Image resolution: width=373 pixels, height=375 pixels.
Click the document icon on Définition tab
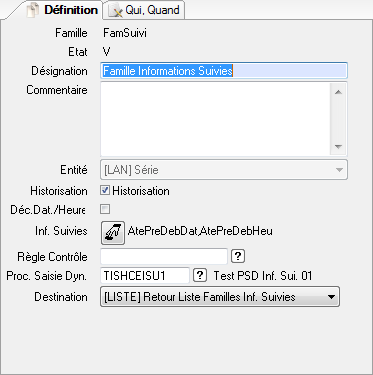(33, 11)
